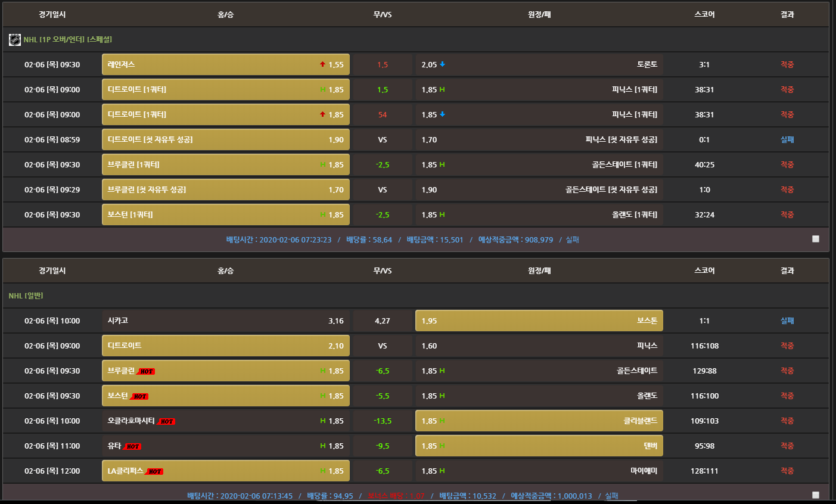Click the HOT badge next to 유타
Image resolution: width=836 pixels, height=504 pixels.
click(x=132, y=446)
